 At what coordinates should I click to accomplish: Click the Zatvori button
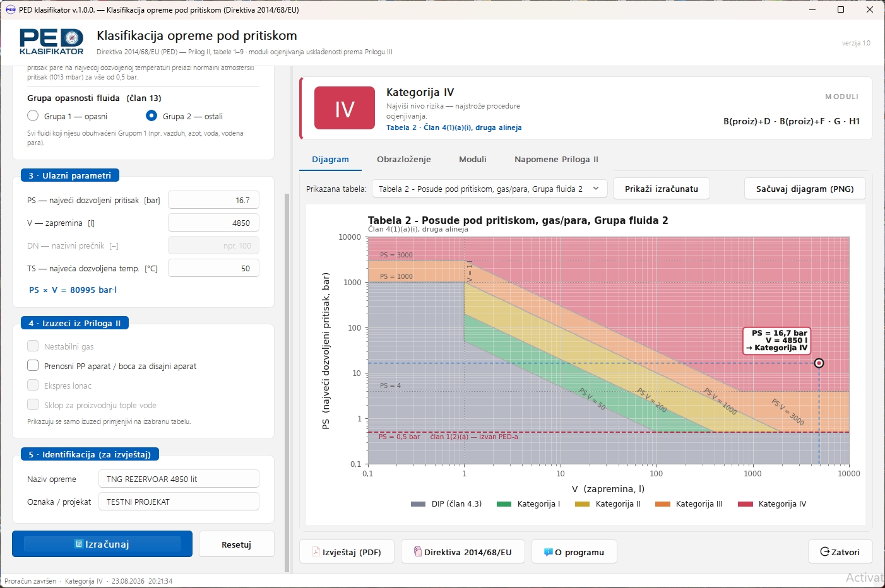(840, 552)
